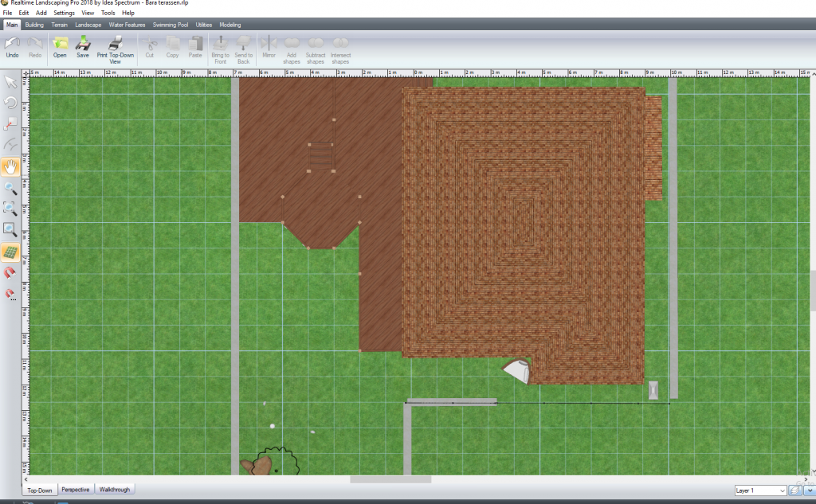This screenshot has height=504, width=816.
Task: Open the Swimming Pool tab
Action: 171,25
